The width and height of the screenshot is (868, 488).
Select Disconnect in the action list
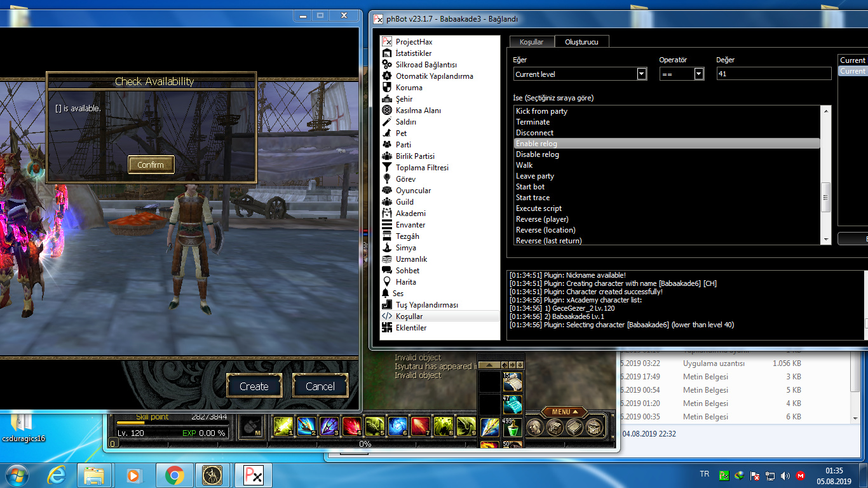[x=534, y=133]
